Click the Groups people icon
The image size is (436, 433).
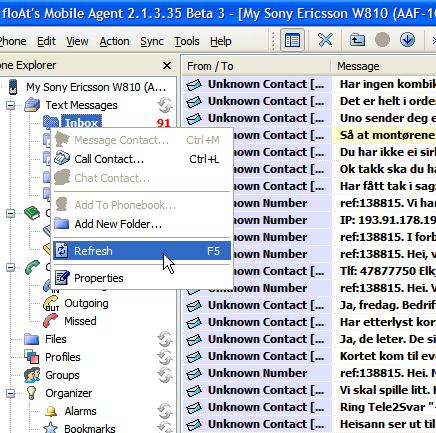coord(32,375)
